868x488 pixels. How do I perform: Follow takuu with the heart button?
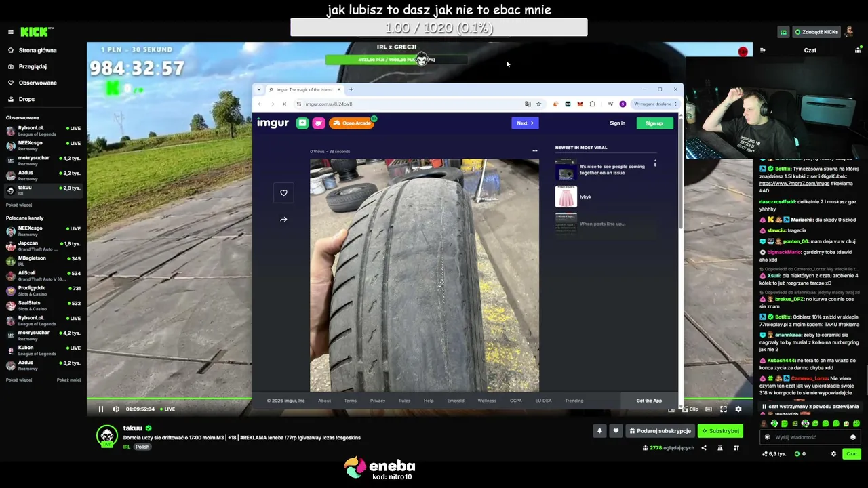click(616, 431)
